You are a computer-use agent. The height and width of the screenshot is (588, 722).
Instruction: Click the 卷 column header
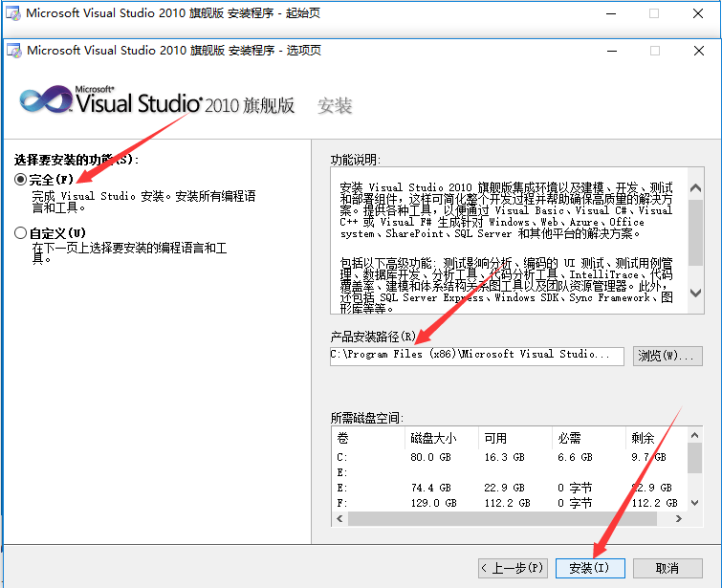pos(368,438)
